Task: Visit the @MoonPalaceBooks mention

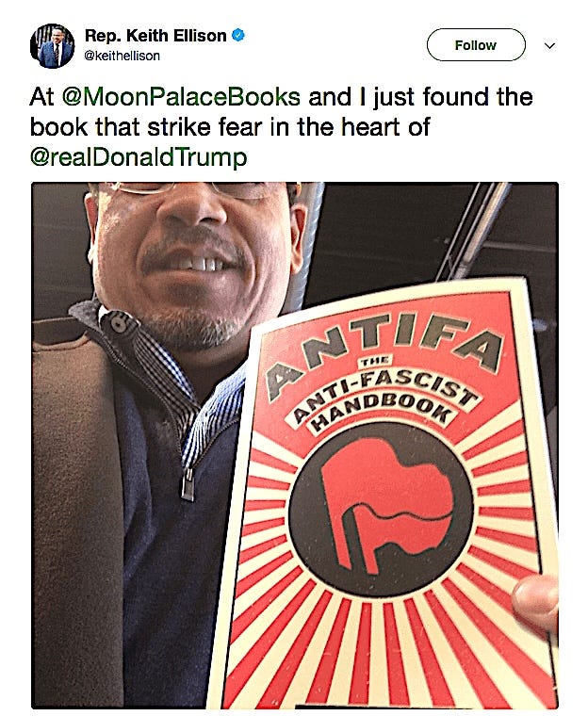Action: (181, 97)
